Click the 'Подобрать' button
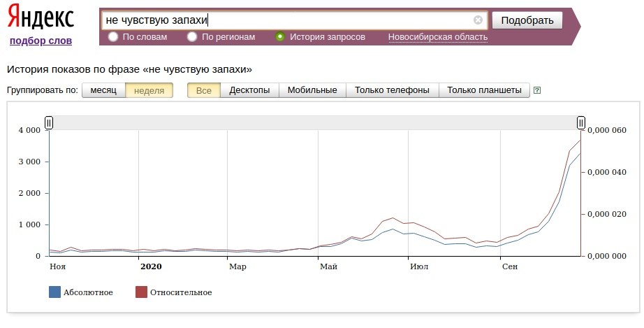 527,20
